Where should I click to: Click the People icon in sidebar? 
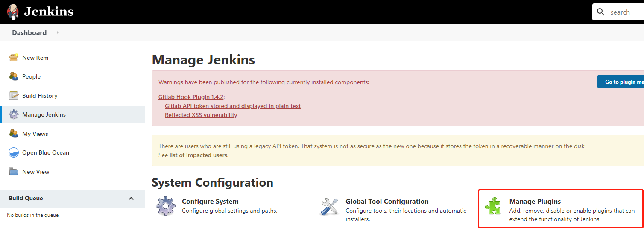click(x=14, y=76)
